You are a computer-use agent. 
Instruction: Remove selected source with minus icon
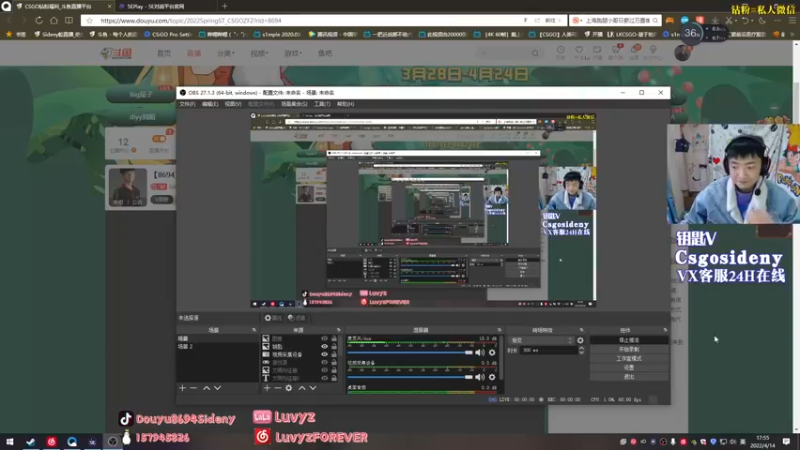pos(278,388)
